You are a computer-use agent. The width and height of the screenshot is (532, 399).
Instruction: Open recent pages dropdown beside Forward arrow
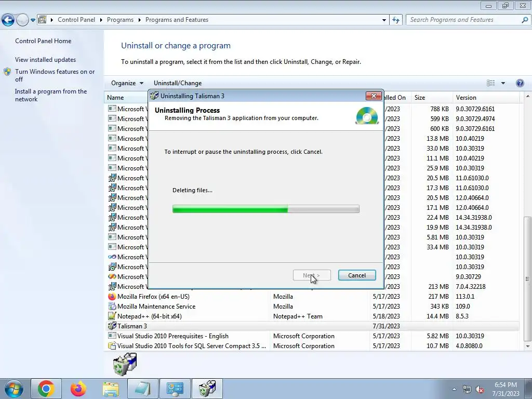tap(33, 20)
